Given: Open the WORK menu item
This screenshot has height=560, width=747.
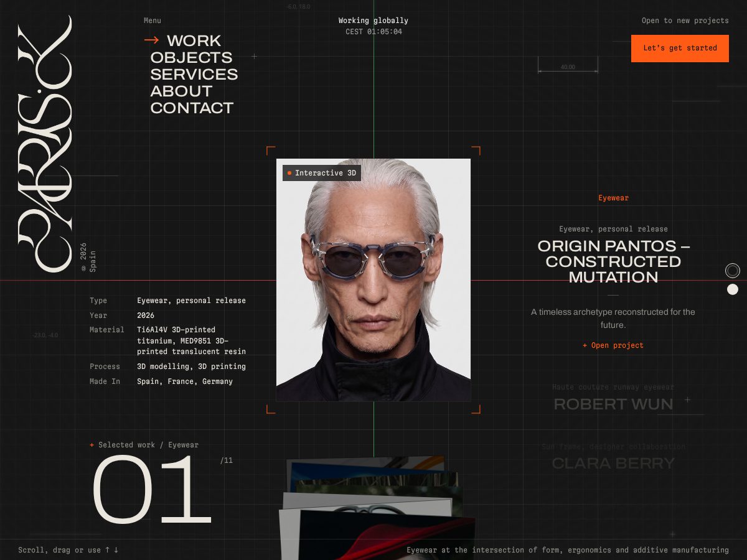Looking at the screenshot, I should point(194,40).
